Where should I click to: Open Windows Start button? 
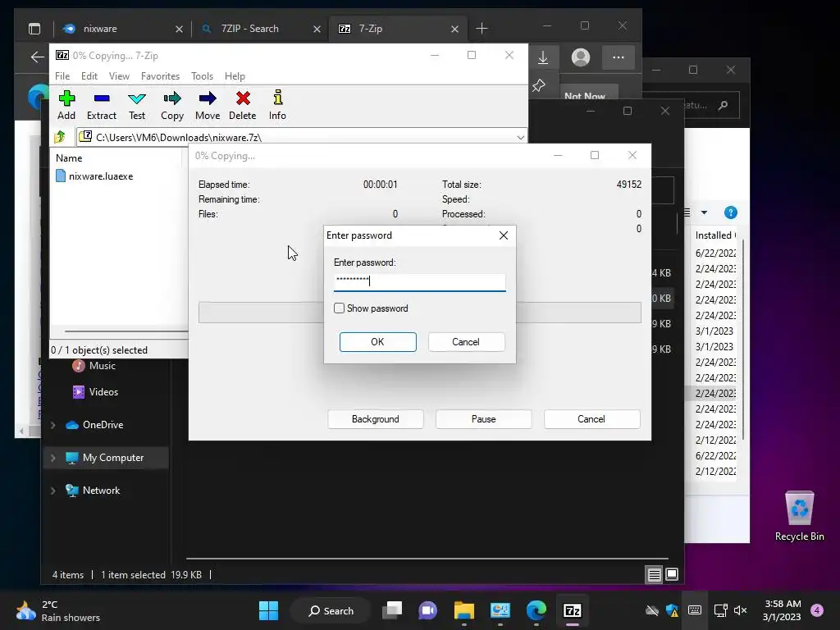tap(268, 610)
